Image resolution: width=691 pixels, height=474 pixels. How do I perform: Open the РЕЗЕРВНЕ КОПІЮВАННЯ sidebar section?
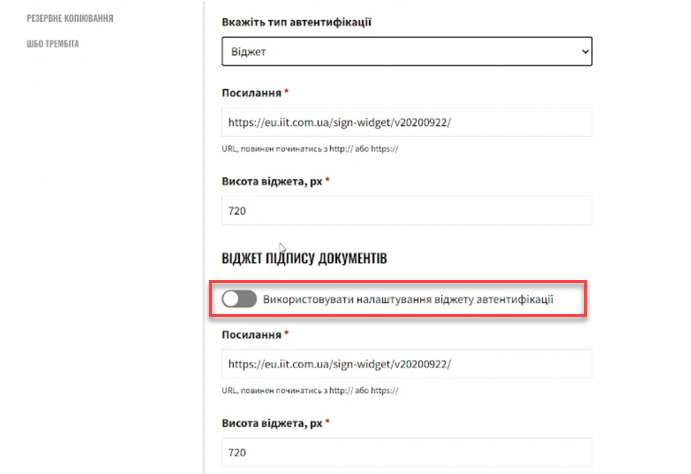pyautogui.click(x=70, y=18)
